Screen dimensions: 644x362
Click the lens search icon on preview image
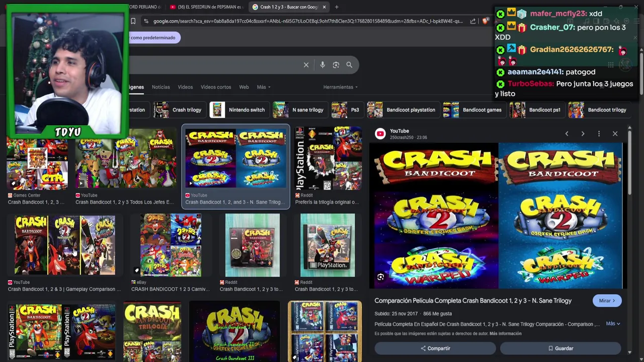tap(381, 277)
